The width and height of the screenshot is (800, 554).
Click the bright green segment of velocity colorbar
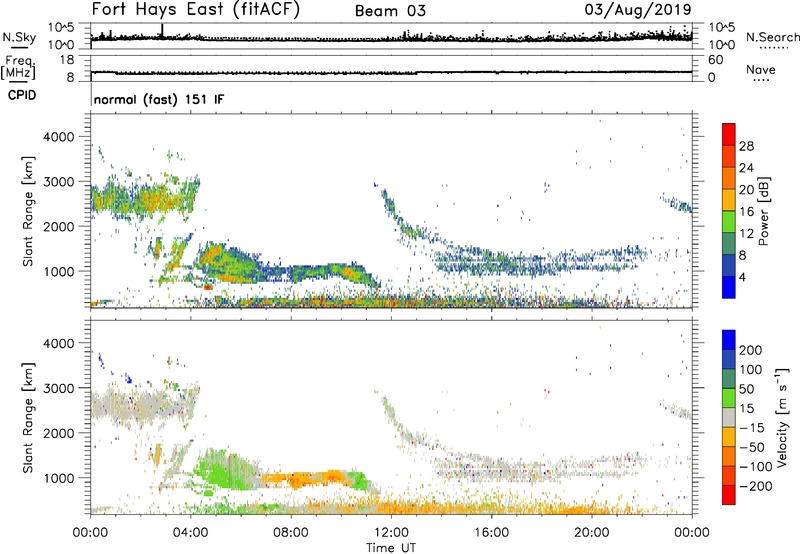tap(729, 398)
